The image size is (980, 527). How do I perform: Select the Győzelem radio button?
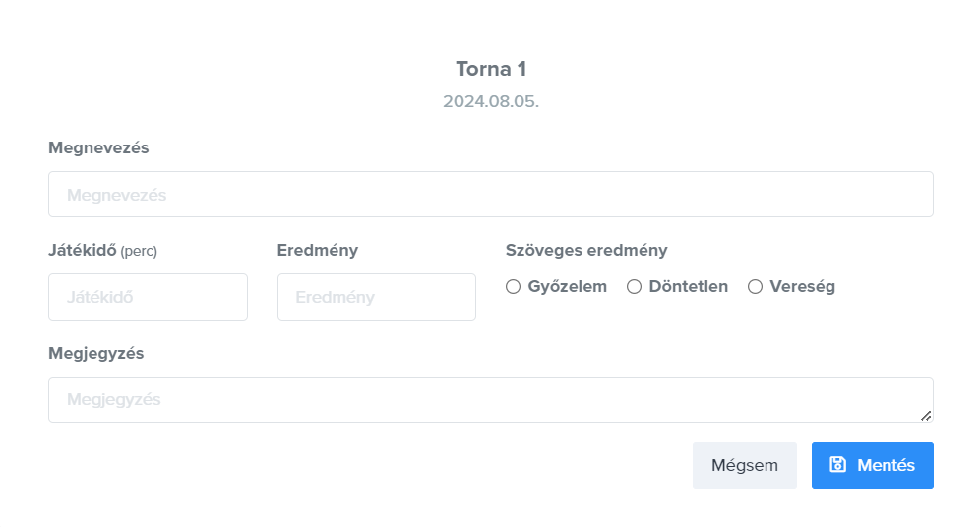coord(513,287)
